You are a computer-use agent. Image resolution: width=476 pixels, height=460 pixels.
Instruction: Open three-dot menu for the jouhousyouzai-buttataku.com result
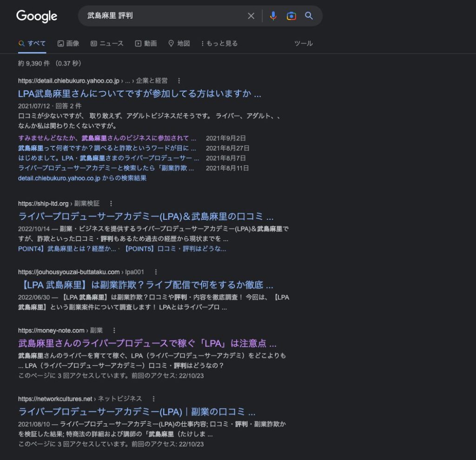pyautogui.click(x=156, y=272)
